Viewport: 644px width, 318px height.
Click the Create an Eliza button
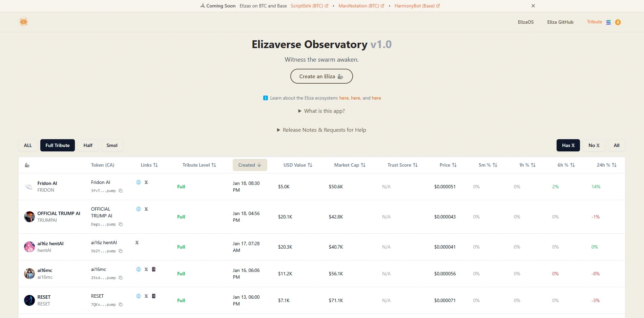[321, 76]
